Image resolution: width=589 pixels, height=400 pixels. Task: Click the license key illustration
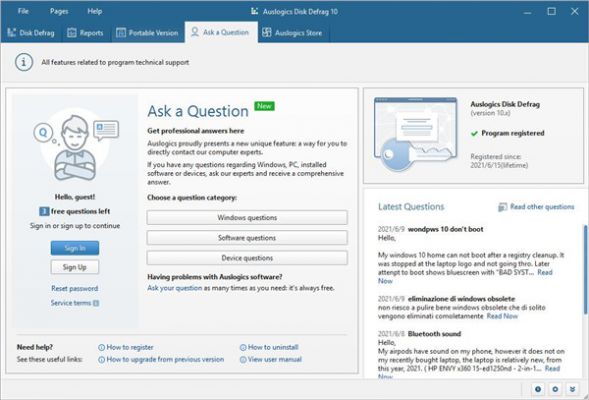tap(416, 134)
